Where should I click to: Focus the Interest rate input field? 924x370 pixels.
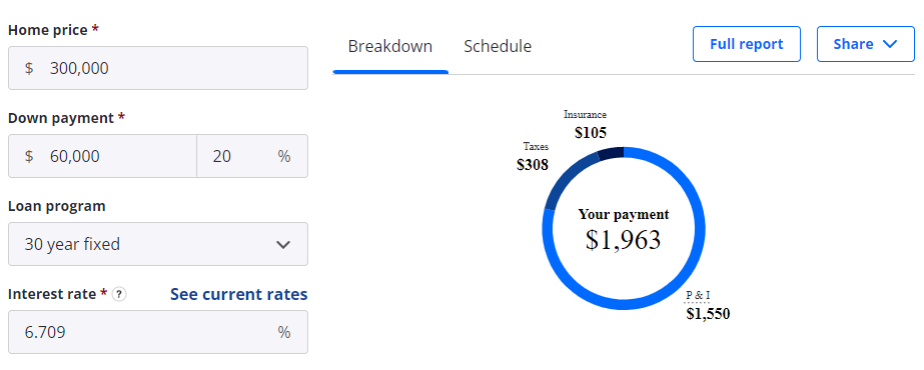pos(158,332)
